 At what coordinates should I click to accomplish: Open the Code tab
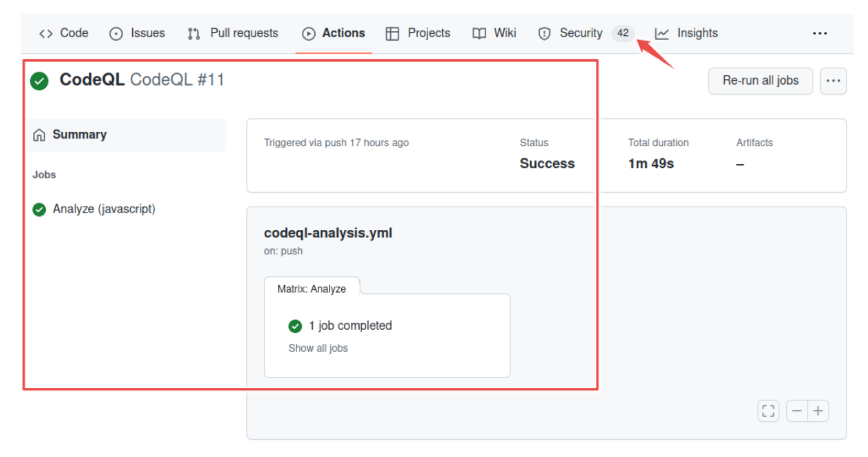(64, 33)
